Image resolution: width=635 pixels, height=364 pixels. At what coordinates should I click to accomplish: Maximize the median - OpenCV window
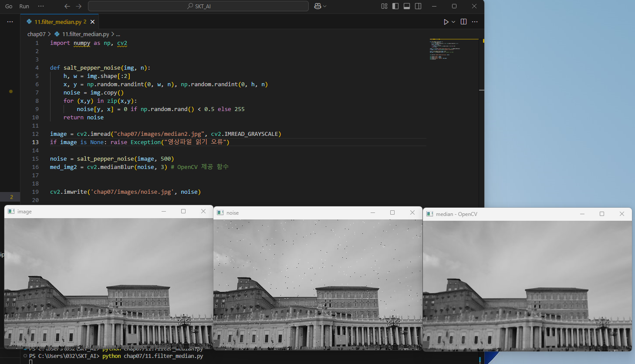point(602,214)
